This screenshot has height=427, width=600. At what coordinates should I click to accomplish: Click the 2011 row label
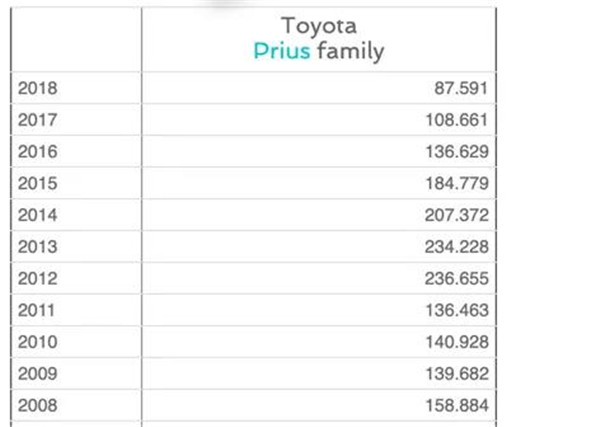tap(38, 311)
